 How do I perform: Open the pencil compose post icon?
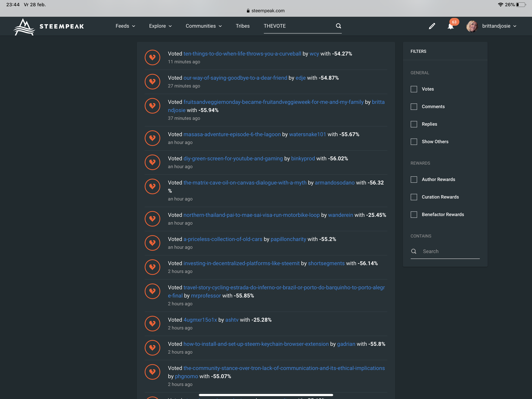(432, 26)
